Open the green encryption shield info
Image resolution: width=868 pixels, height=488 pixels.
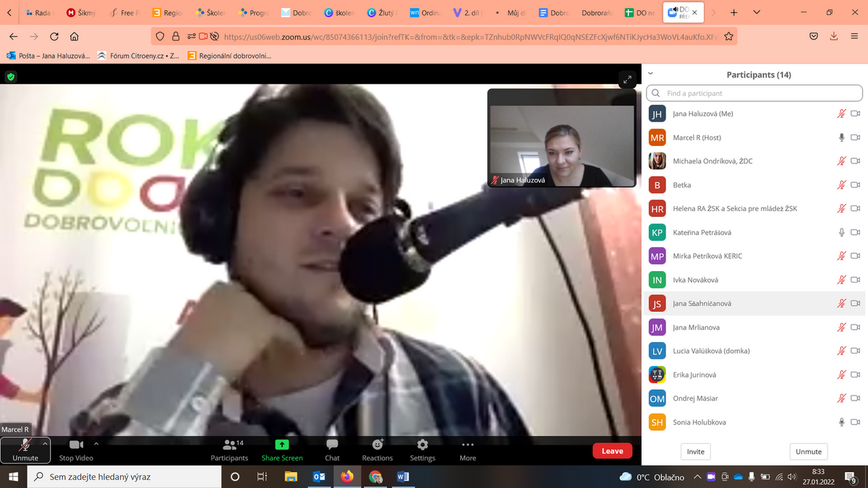11,76
